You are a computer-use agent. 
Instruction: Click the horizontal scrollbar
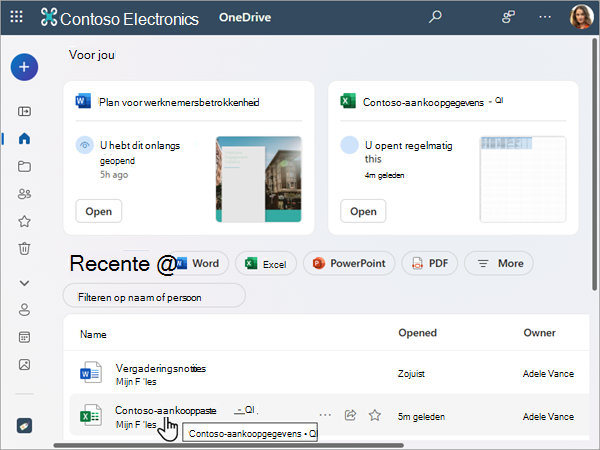click(228, 445)
